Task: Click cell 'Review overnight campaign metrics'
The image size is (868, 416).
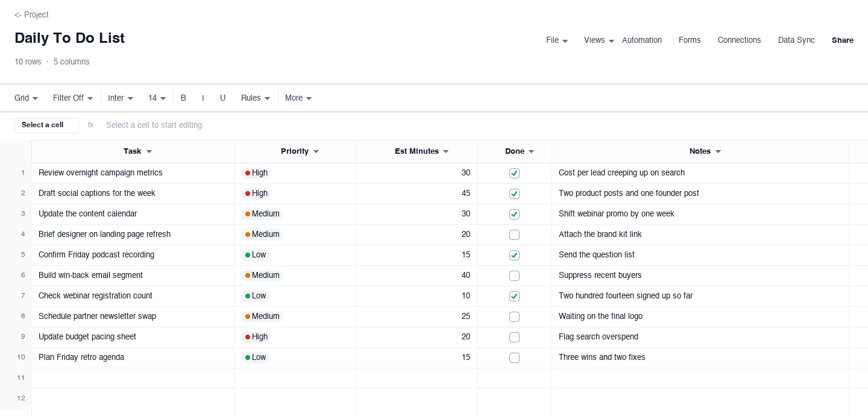Action: (x=133, y=173)
